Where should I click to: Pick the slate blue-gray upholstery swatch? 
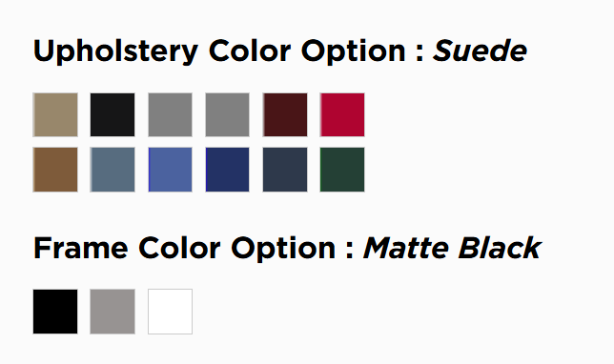coord(113,170)
